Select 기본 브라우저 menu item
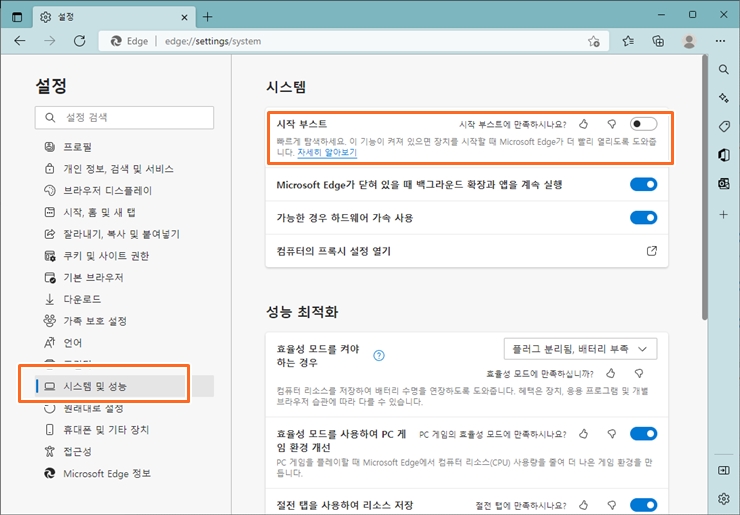740x515 pixels. [124, 277]
